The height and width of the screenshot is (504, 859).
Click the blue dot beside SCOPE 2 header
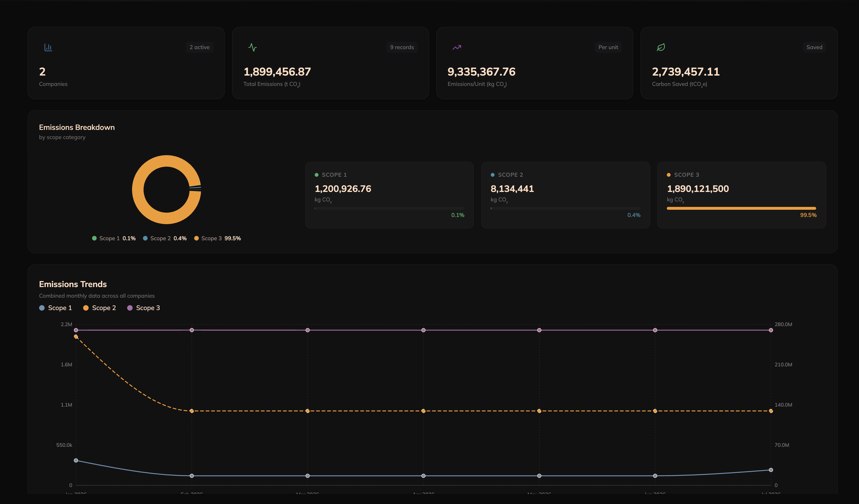click(x=492, y=174)
